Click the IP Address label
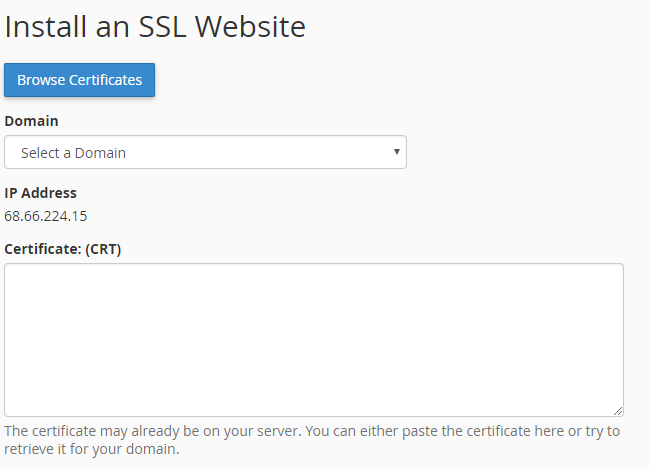 (x=41, y=193)
